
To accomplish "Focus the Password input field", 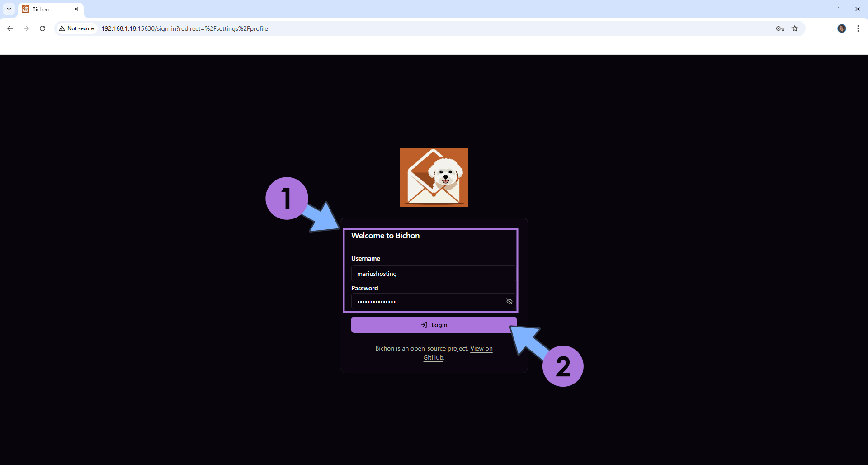I will pyautogui.click(x=427, y=301).
